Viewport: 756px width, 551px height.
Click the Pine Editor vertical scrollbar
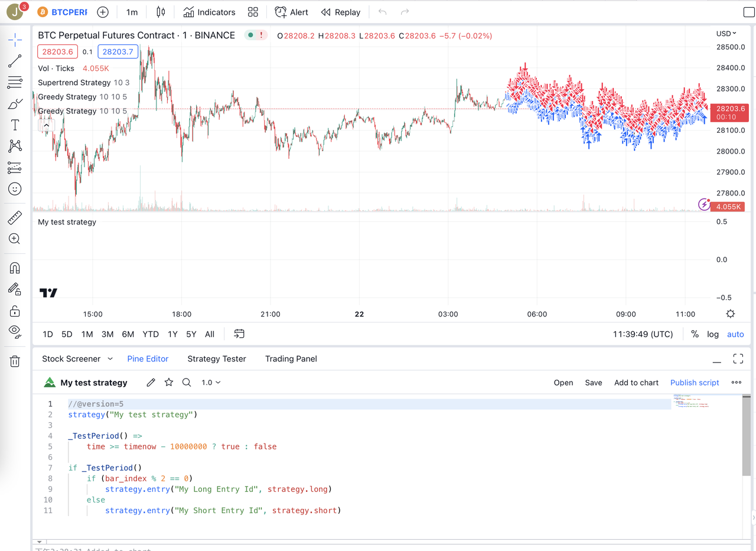tap(747, 437)
